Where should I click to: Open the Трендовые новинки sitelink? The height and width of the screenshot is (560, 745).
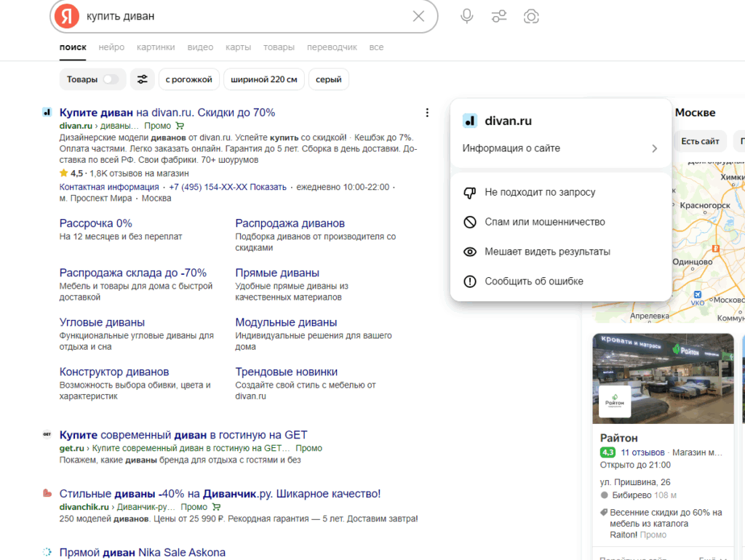(x=286, y=372)
